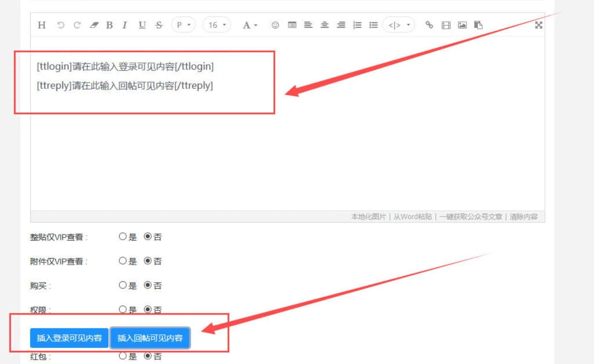Click the 插入回帖可见内容 button
The image size is (594, 364).
click(151, 338)
